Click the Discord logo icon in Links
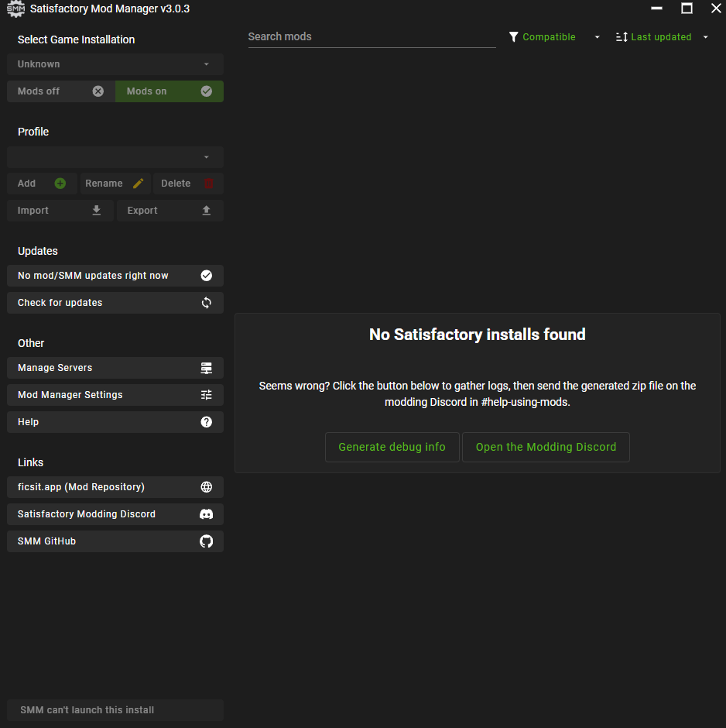 [x=207, y=514]
